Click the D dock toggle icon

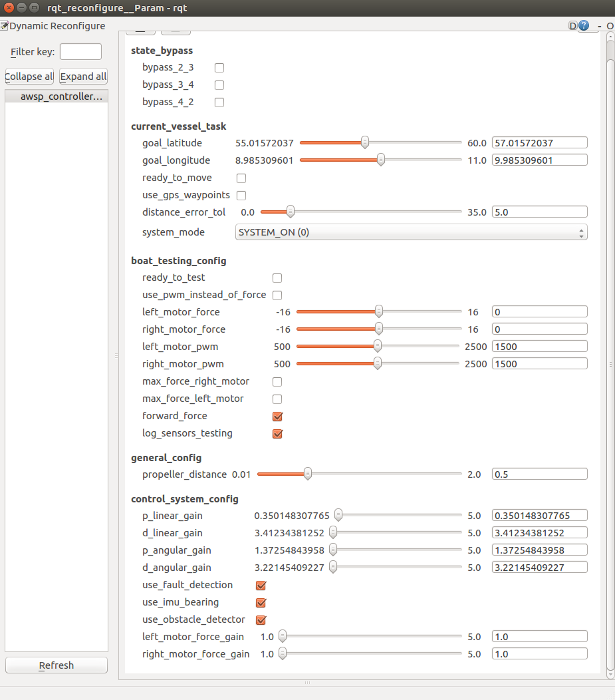(572, 26)
